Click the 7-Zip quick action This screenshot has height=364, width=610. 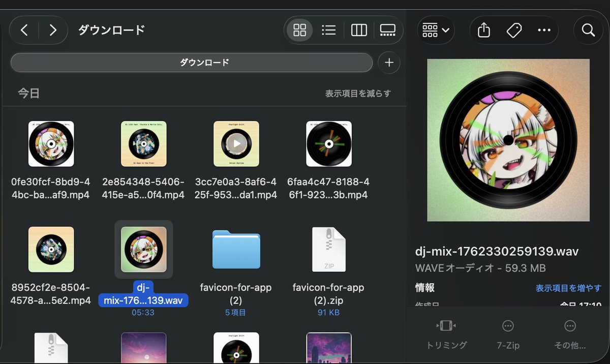pyautogui.click(x=508, y=335)
